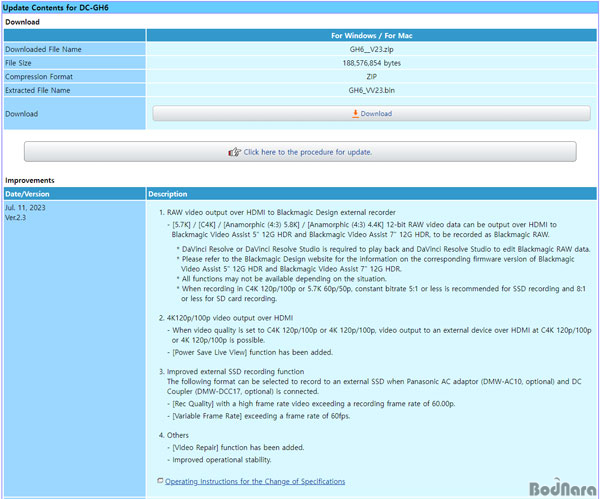Click the 'Improvements' section heading

click(30, 180)
